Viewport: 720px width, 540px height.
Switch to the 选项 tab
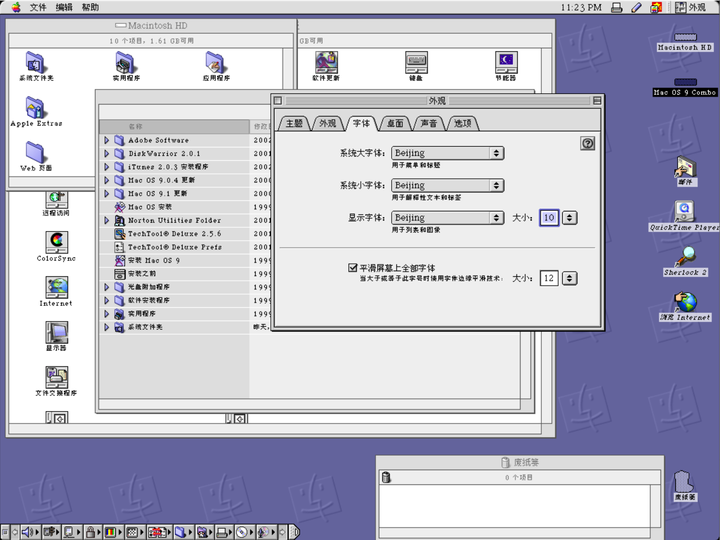pyautogui.click(x=462, y=123)
